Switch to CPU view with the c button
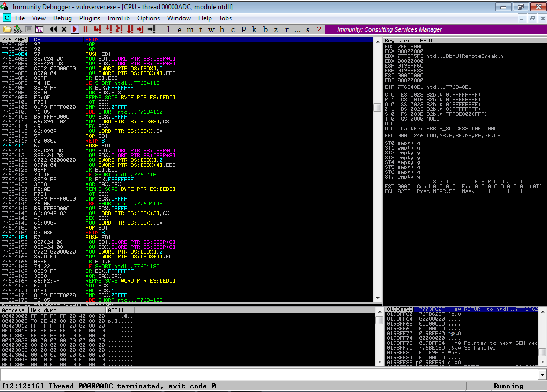547x392 pixels. [x=233, y=29]
